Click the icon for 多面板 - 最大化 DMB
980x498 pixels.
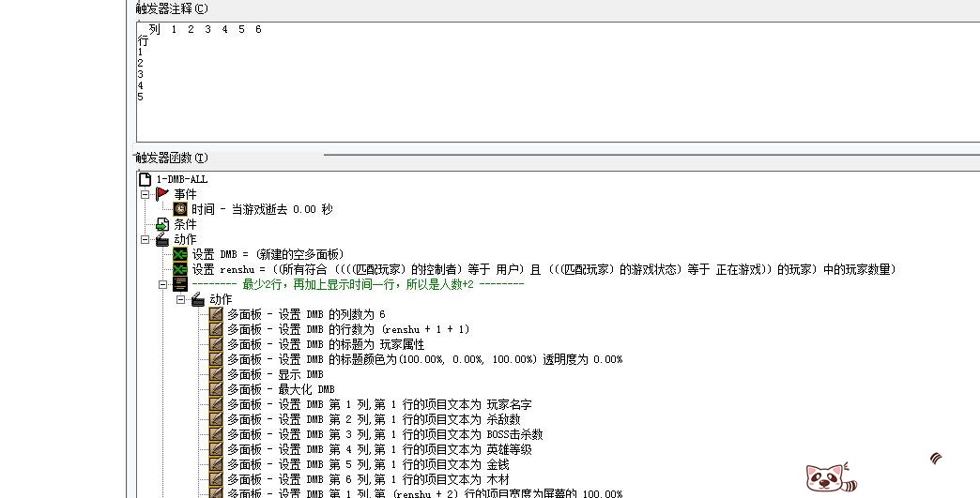(216, 389)
